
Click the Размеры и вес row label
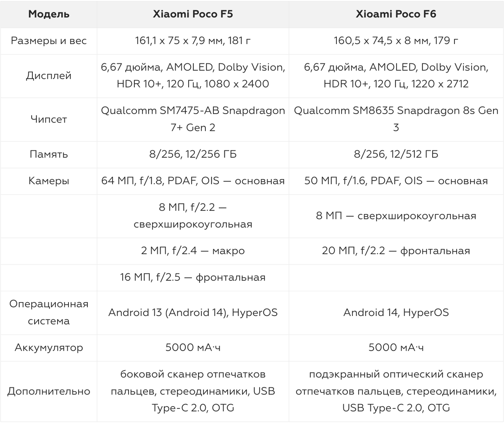(49, 41)
